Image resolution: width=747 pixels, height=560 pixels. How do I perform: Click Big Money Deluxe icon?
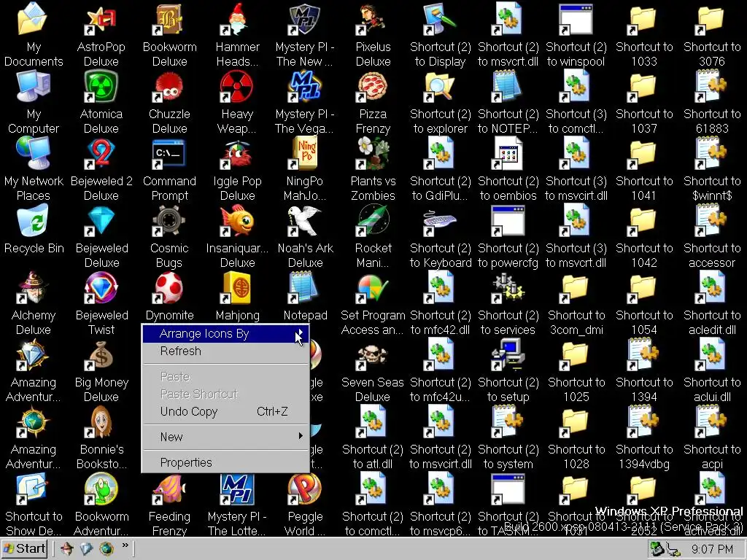101,355
